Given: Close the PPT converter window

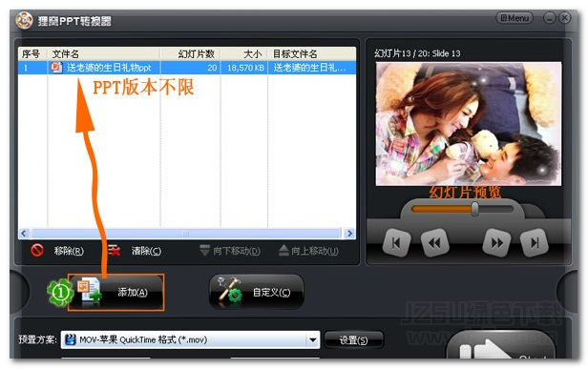Looking at the screenshot, I should point(564,17).
